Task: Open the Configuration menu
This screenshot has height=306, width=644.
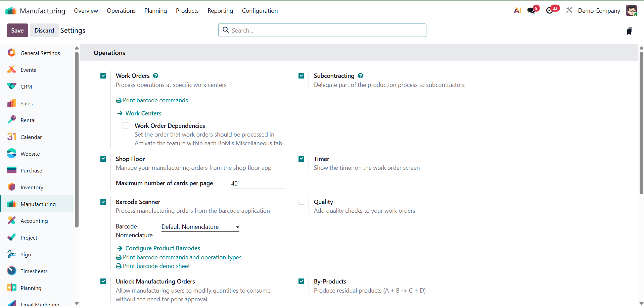Action: point(260,11)
